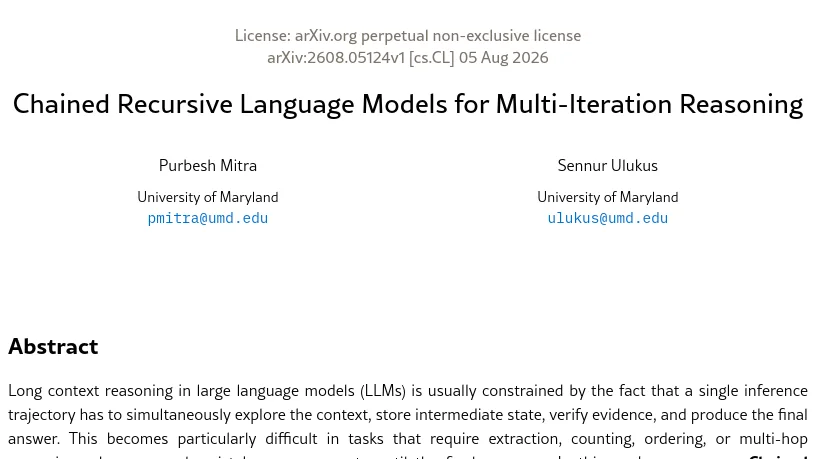Click the Abstract section heading
Screen dimensions: 816x459
[53, 347]
